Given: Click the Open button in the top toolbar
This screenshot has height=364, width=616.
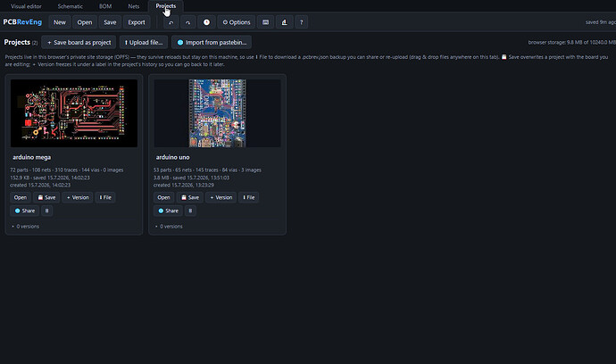Looking at the screenshot, I should [85, 22].
